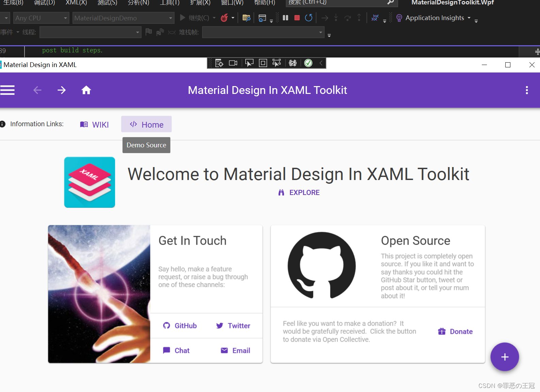The image size is (540, 392).
Task: Open the stack frame dropdown
Action: [263, 32]
